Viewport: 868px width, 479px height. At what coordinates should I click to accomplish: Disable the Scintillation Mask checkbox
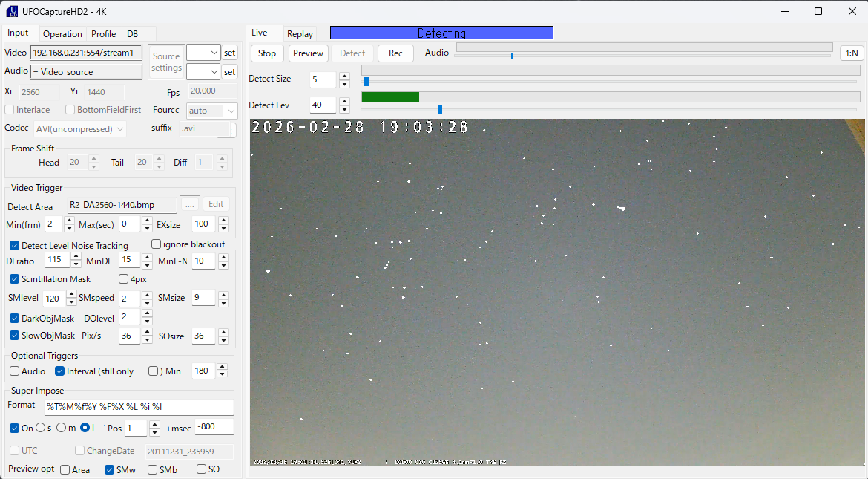15,279
